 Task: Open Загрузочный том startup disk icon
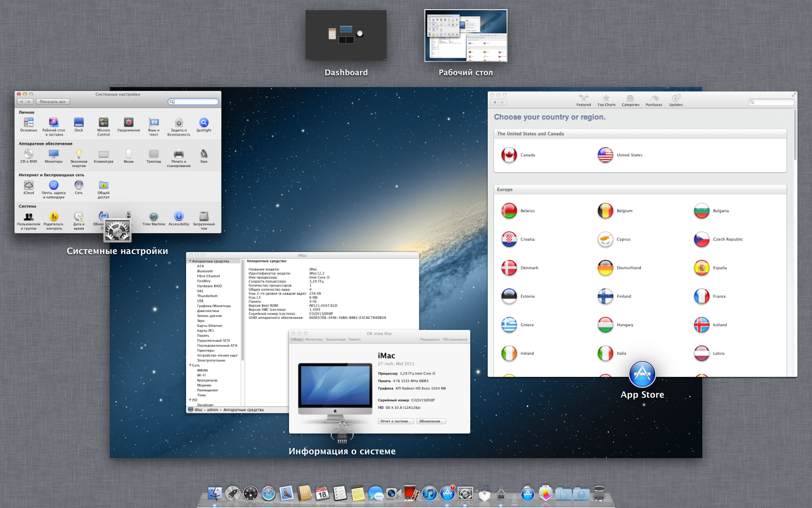click(203, 220)
